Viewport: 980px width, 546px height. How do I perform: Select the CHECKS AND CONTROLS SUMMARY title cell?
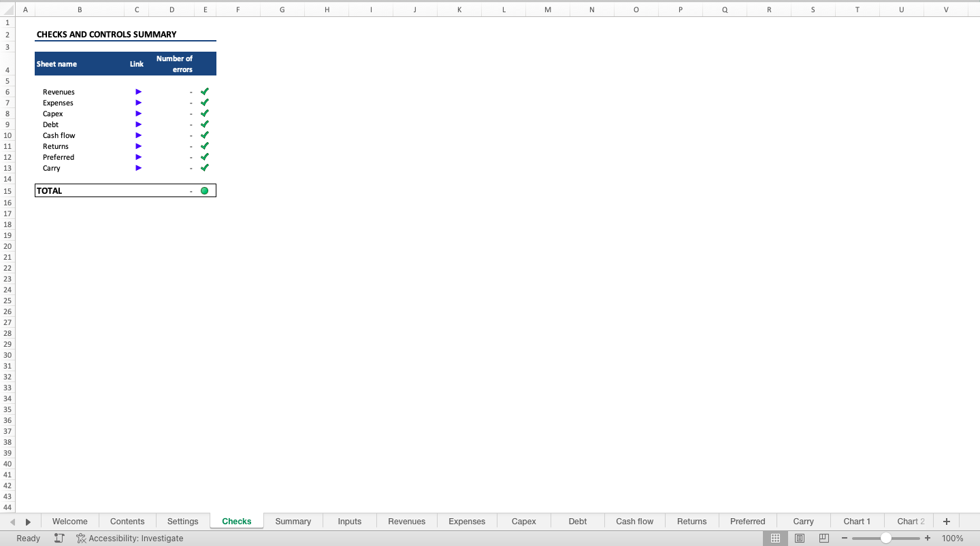click(106, 35)
